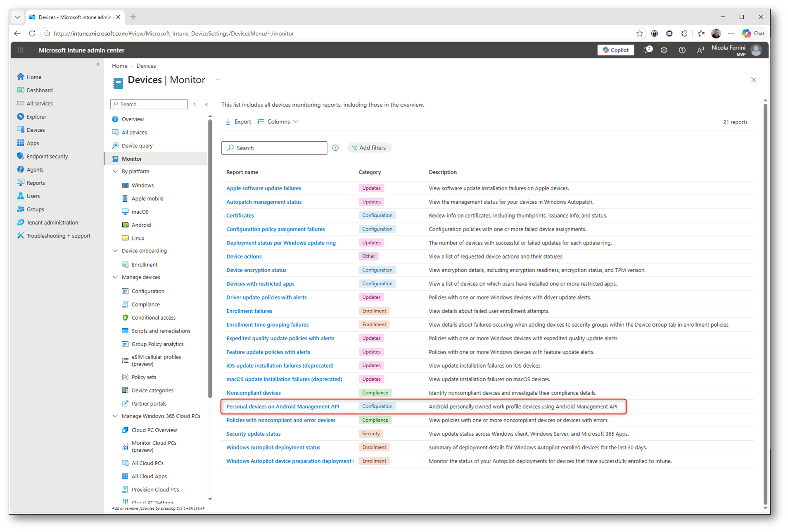Collapse Manage Windows 365 Cloud PCs section

coord(115,416)
